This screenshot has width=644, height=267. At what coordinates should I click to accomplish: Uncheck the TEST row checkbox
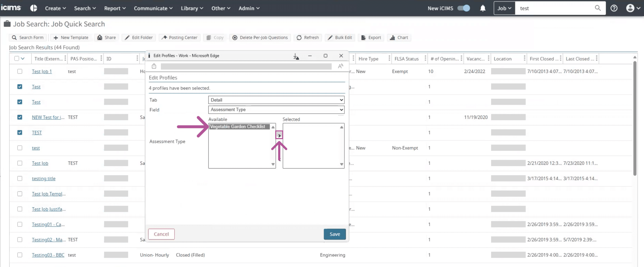pyautogui.click(x=20, y=132)
